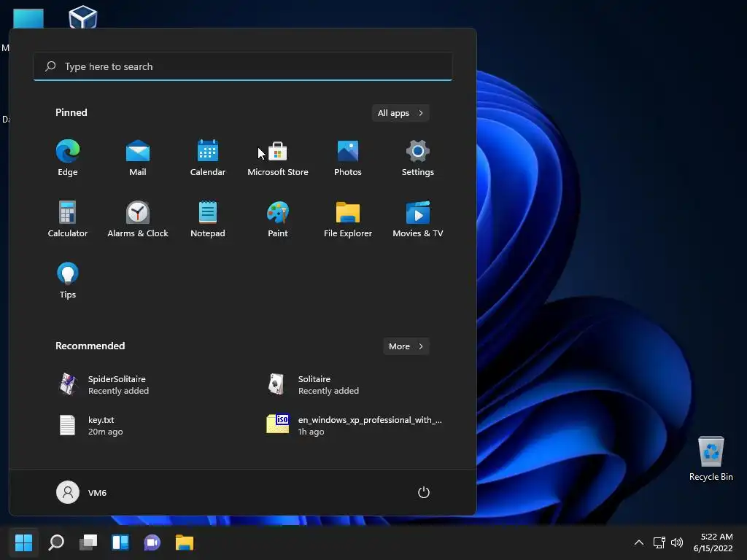Click the Start button on taskbar
Image resolution: width=747 pixels, height=560 pixels.
[x=23, y=542]
